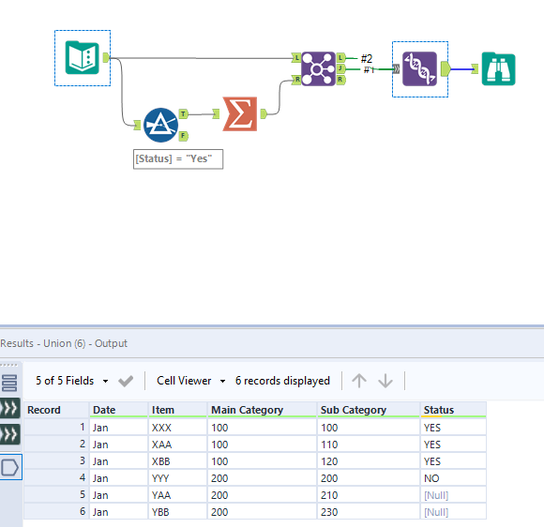
Task: Click the Main Category column header
Action: [262, 410]
